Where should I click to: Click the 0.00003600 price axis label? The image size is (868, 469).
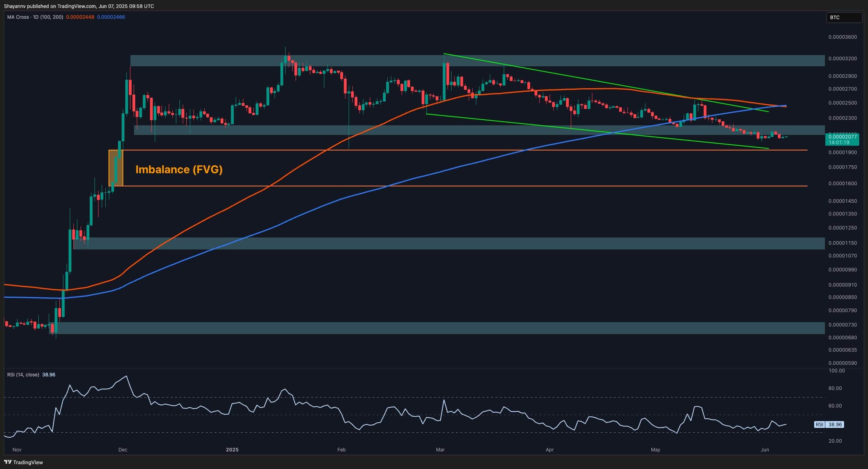(842, 37)
